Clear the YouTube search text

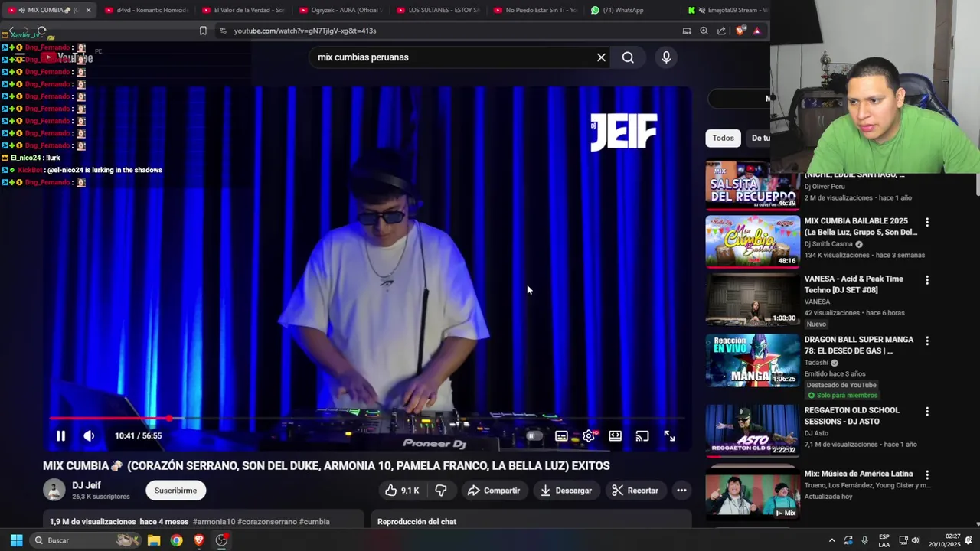[601, 57]
